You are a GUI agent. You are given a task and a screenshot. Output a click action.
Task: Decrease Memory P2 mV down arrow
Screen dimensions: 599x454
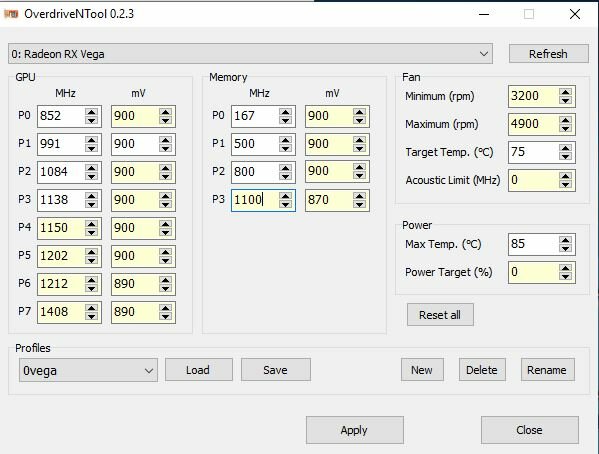(359, 177)
